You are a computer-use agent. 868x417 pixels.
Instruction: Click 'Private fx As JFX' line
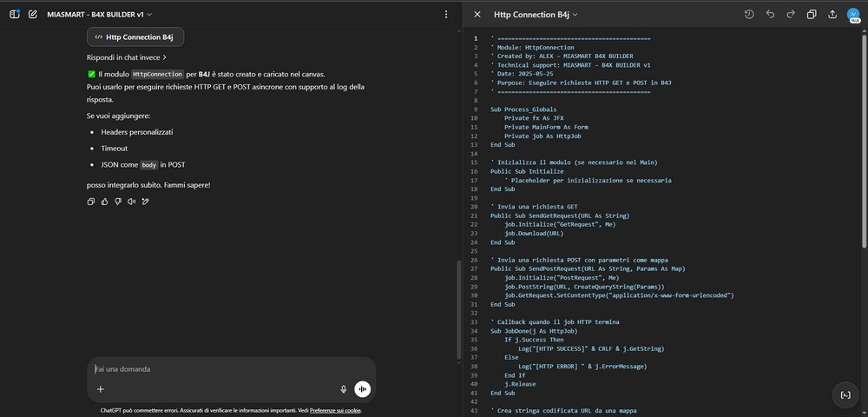tap(534, 118)
